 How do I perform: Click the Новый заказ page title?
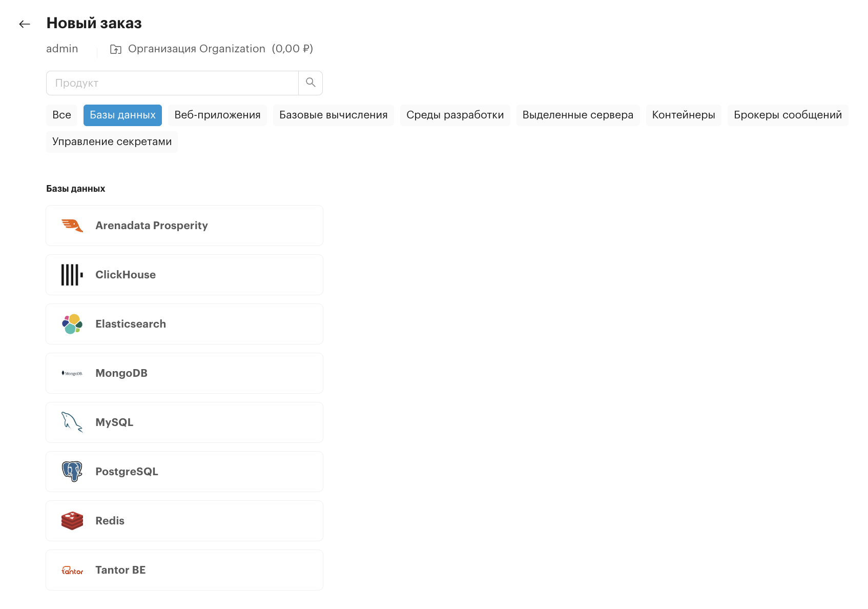point(94,23)
